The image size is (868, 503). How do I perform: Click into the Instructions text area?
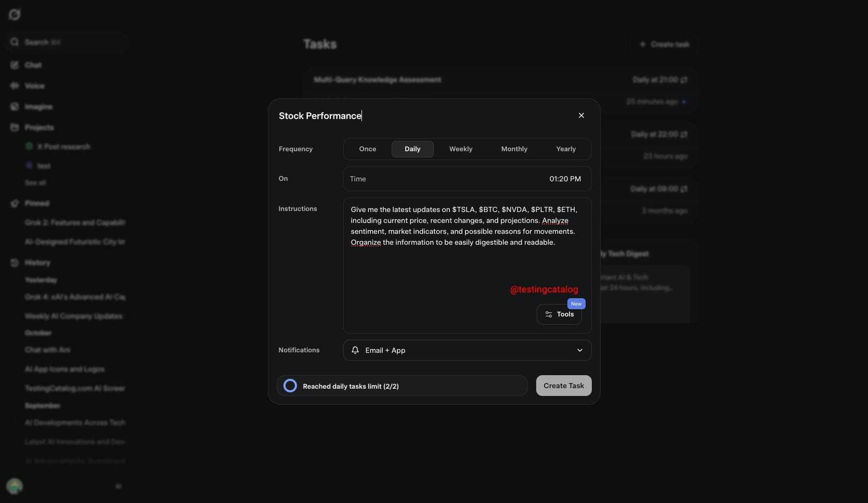[467, 265]
